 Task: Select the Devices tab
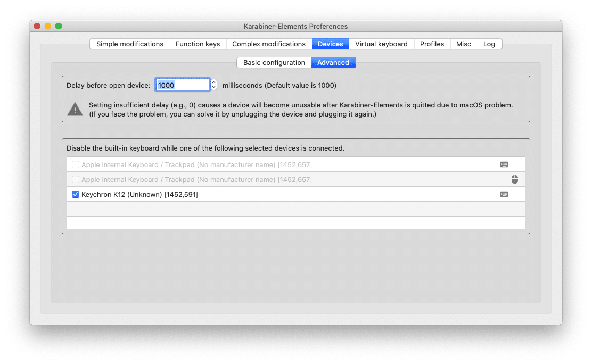coord(331,44)
